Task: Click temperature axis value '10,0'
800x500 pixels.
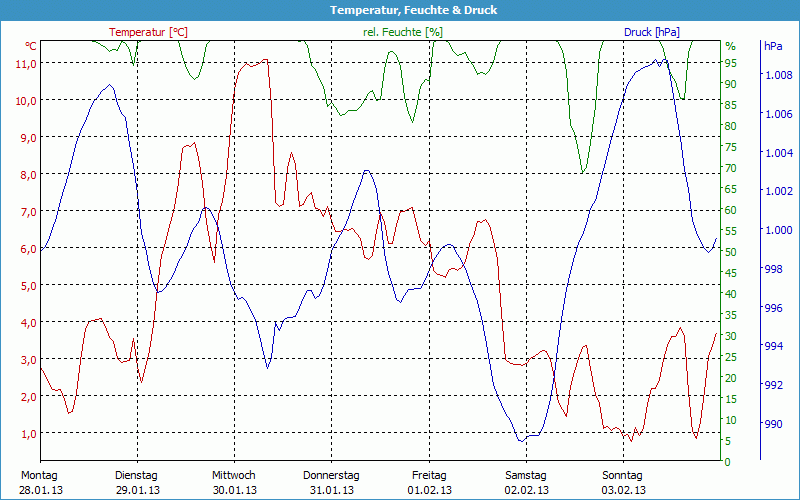Action: point(26,101)
